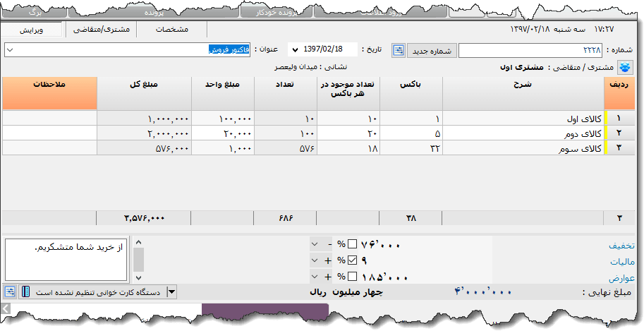Click settings icon beside شماره جدید button
Screen dimensions: 644x331
point(399,51)
